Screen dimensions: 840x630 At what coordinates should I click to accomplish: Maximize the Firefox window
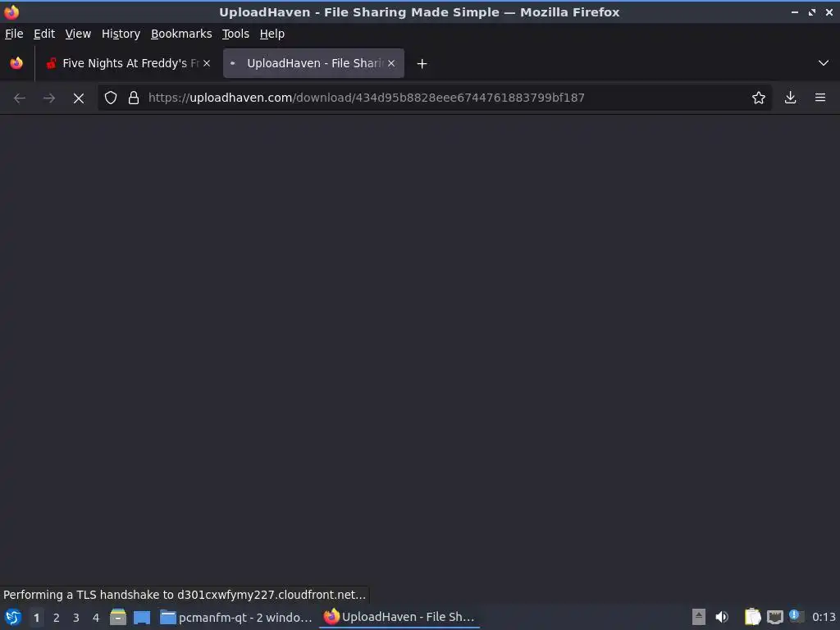pos(812,11)
